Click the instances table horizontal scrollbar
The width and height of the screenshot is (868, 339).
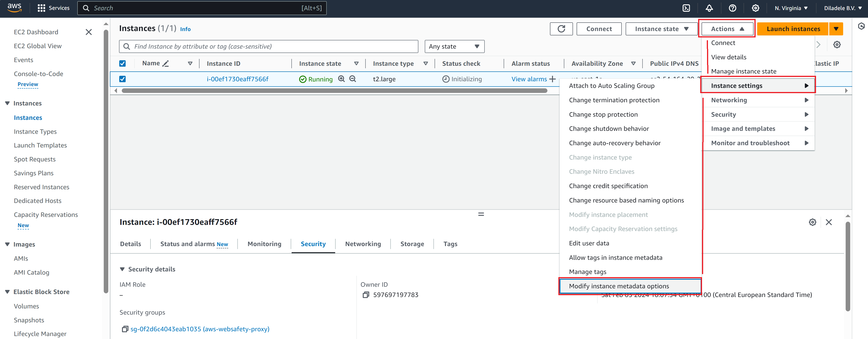[334, 90]
